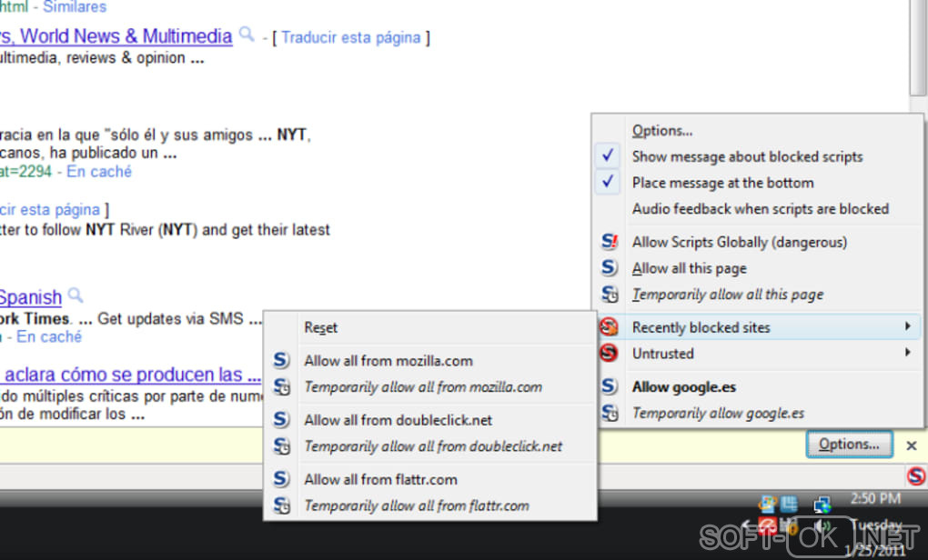Click the Allow Scripts Globally S! icon
The width and height of the screenshot is (928, 560).
tap(609, 241)
